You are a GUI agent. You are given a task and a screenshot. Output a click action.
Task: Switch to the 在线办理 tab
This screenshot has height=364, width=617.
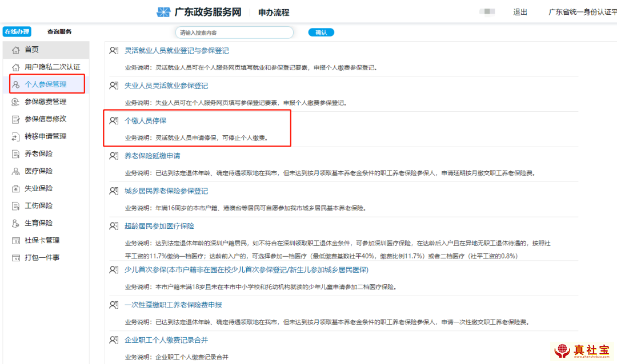(17, 32)
